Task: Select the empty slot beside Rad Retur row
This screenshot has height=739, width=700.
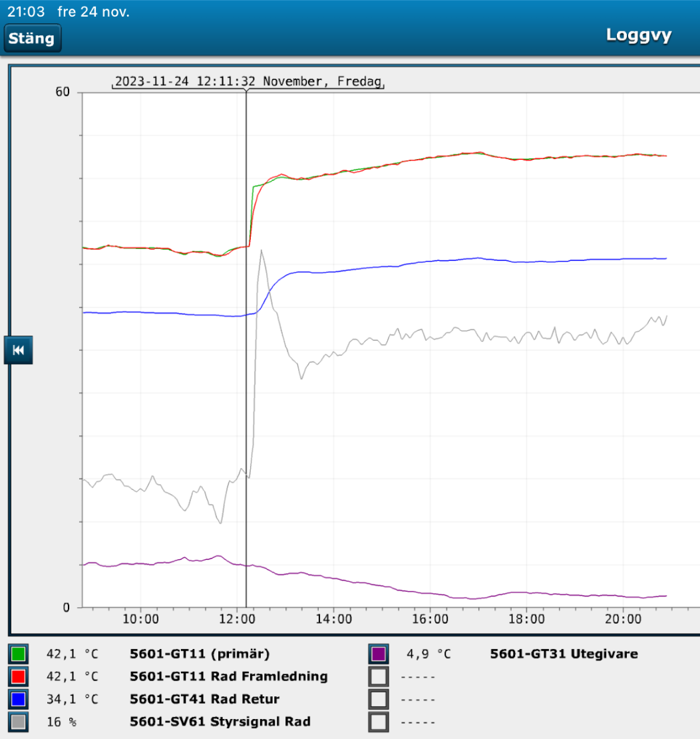Action: point(379,699)
